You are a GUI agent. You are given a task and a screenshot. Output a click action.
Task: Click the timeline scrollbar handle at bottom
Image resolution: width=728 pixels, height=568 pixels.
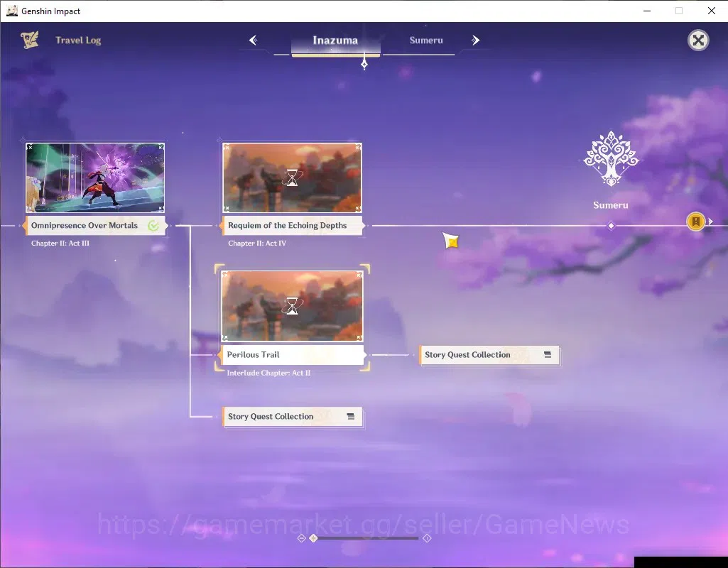(313, 538)
